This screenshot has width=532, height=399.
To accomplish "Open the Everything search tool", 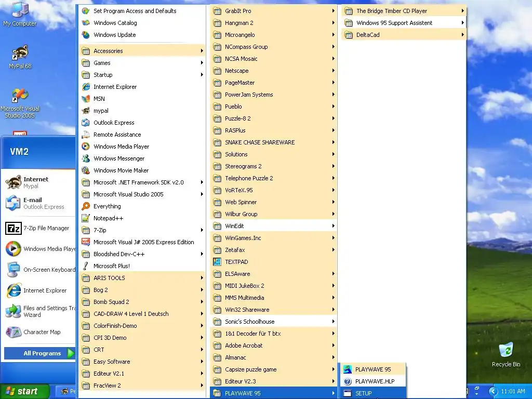I will click(x=142, y=206).
